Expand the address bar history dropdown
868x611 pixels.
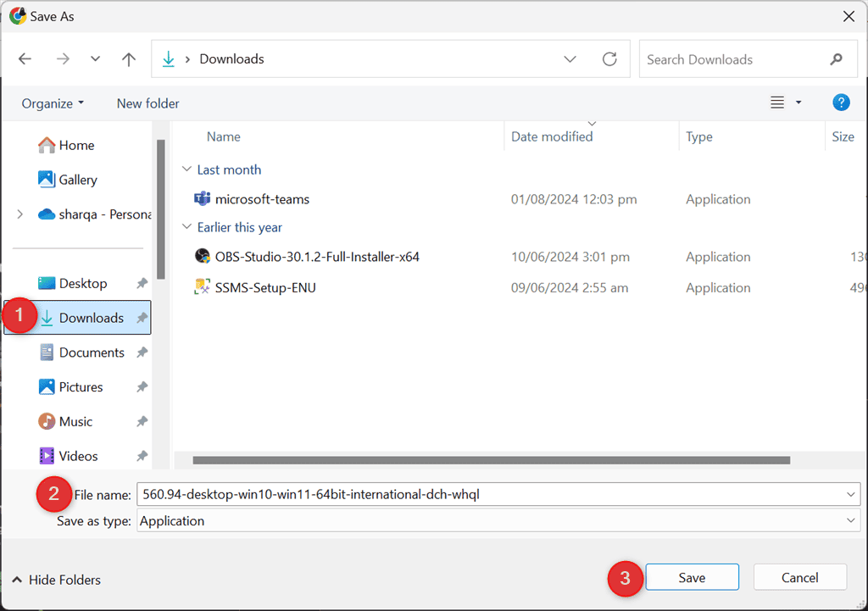tap(570, 59)
